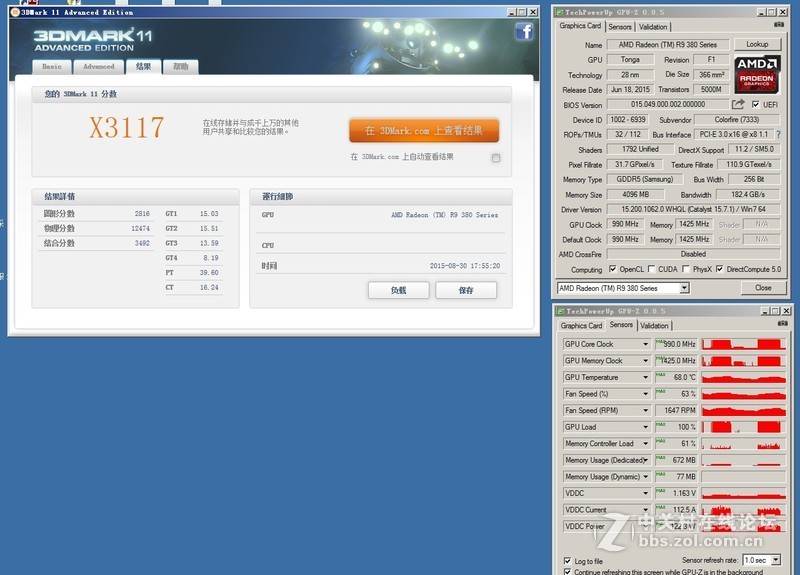
Task: Toggle the PhysX checkbox
Action: tap(686, 269)
